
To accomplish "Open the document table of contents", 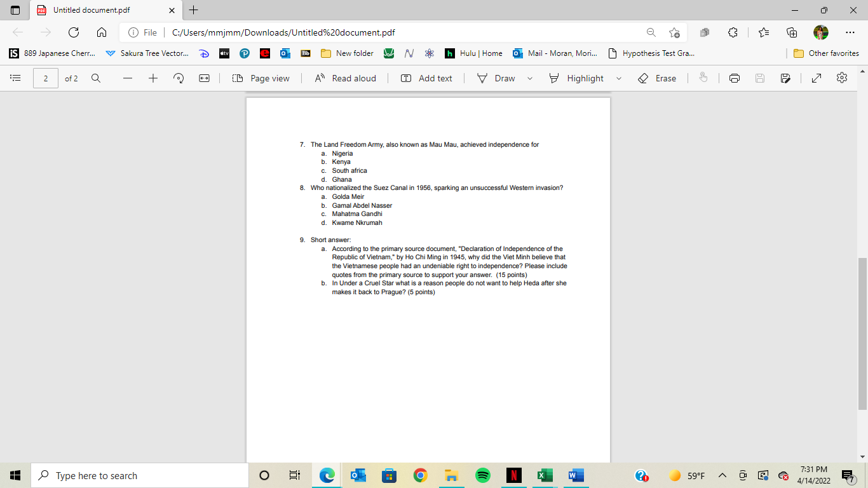I will point(15,78).
